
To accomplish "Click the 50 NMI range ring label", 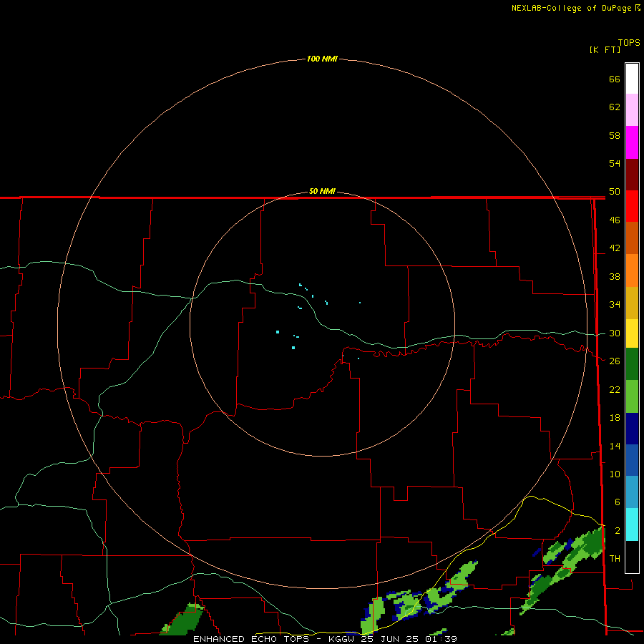I will [x=322, y=191].
